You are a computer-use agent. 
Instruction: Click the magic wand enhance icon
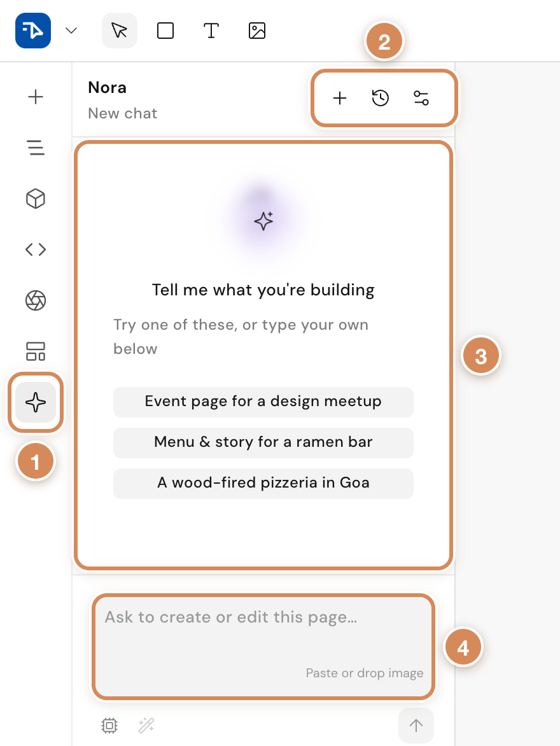coord(146,726)
